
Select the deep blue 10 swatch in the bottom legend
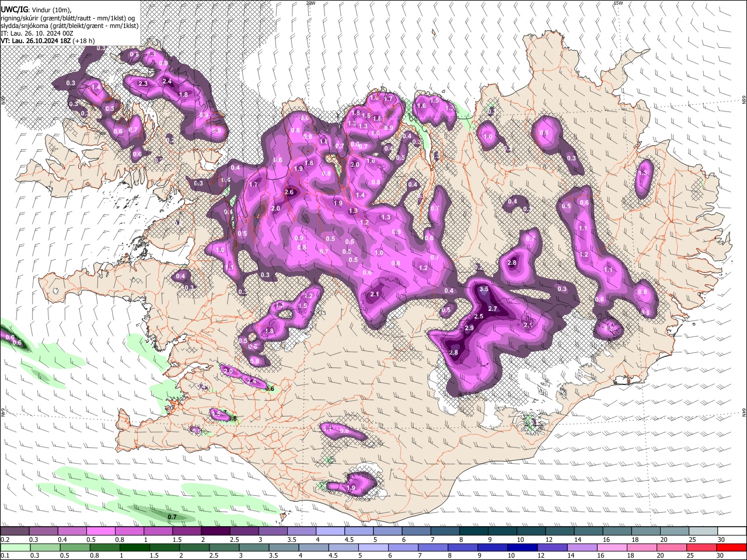(x=523, y=547)
